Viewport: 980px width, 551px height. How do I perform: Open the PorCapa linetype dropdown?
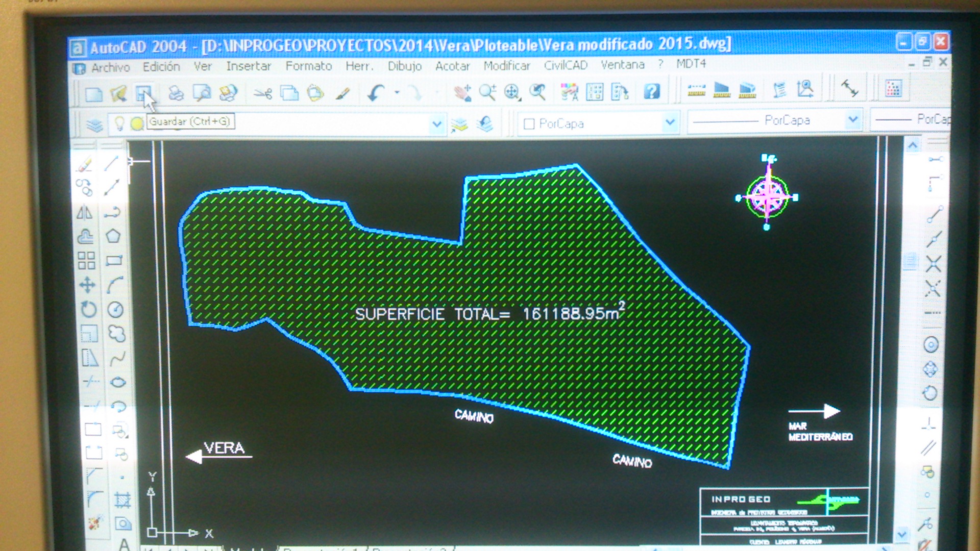[852, 120]
